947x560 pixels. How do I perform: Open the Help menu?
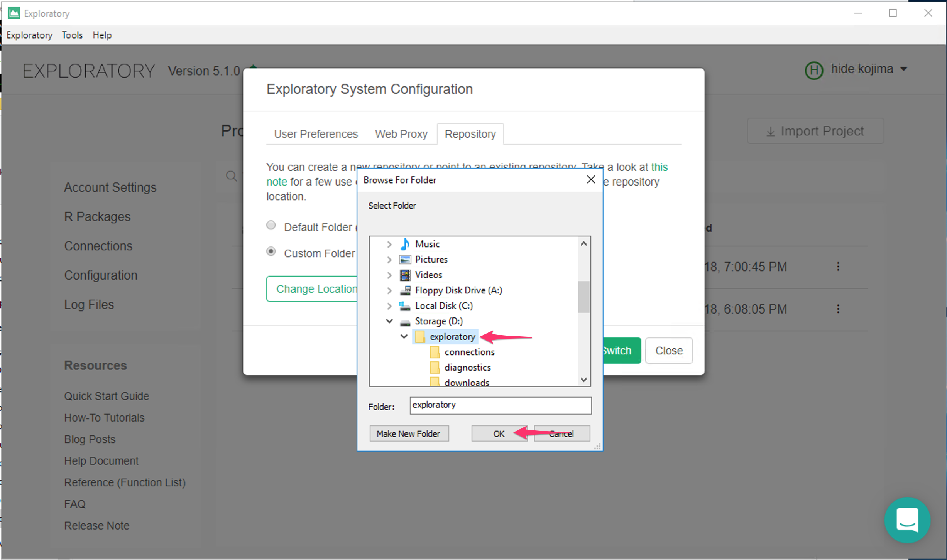coord(102,35)
